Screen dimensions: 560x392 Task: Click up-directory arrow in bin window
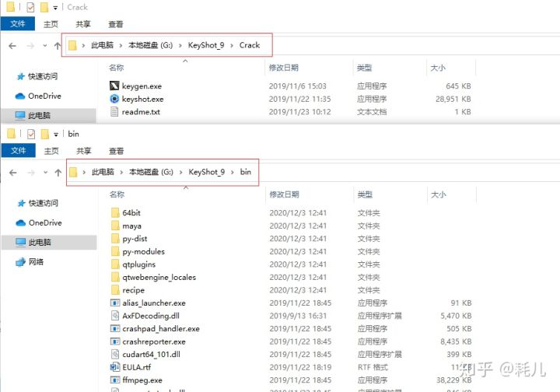coord(58,173)
